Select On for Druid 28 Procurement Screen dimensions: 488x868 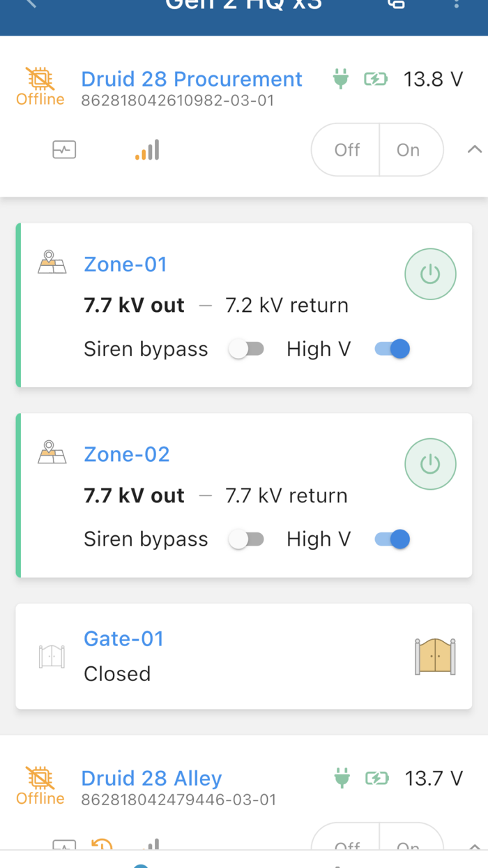[409, 149]
